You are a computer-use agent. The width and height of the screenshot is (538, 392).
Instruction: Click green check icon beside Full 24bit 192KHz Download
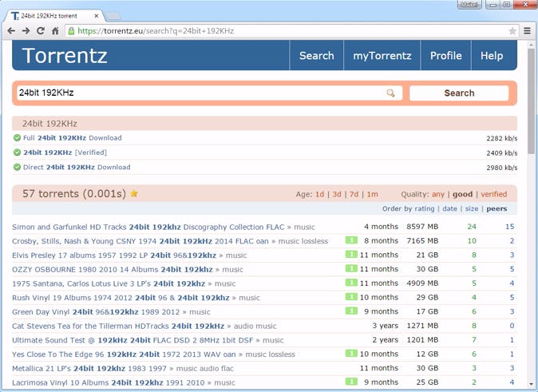[17, 138]
